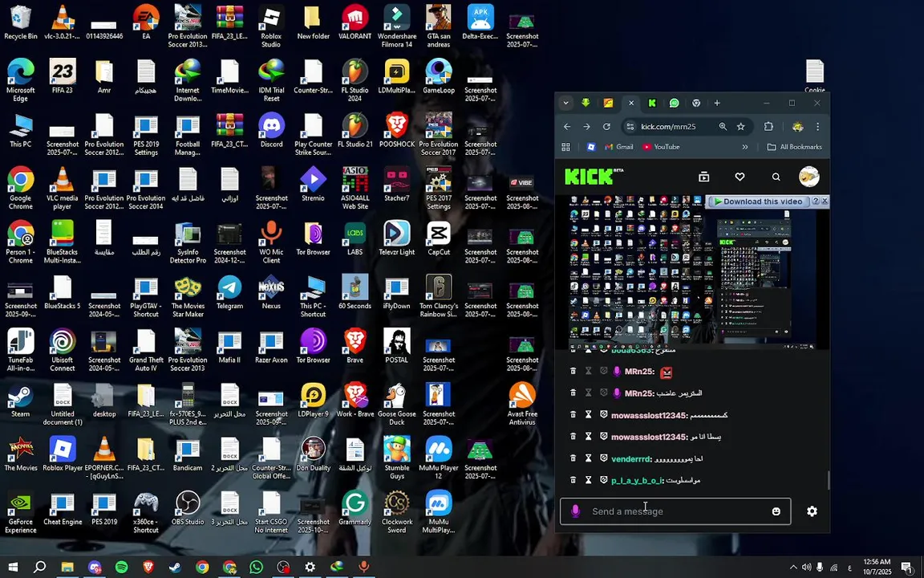
Task: Select the Stremio desktop icon
Action: [313, 185]
